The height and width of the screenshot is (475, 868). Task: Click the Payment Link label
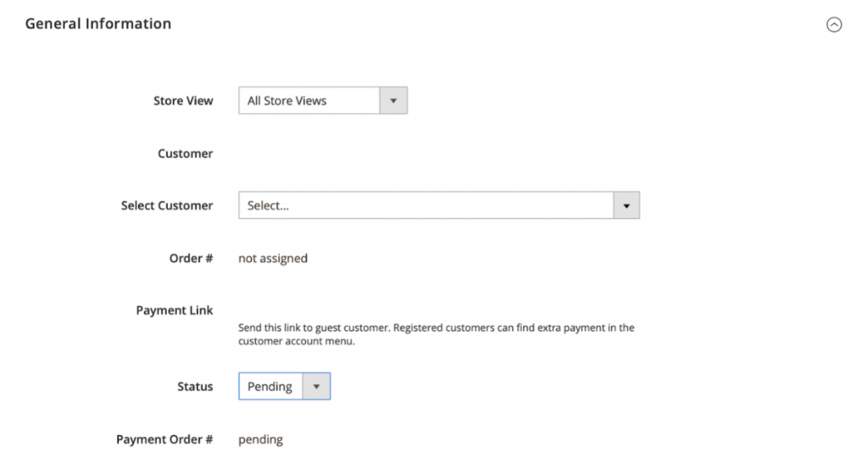pyautogui.click(x=175, y=310)
